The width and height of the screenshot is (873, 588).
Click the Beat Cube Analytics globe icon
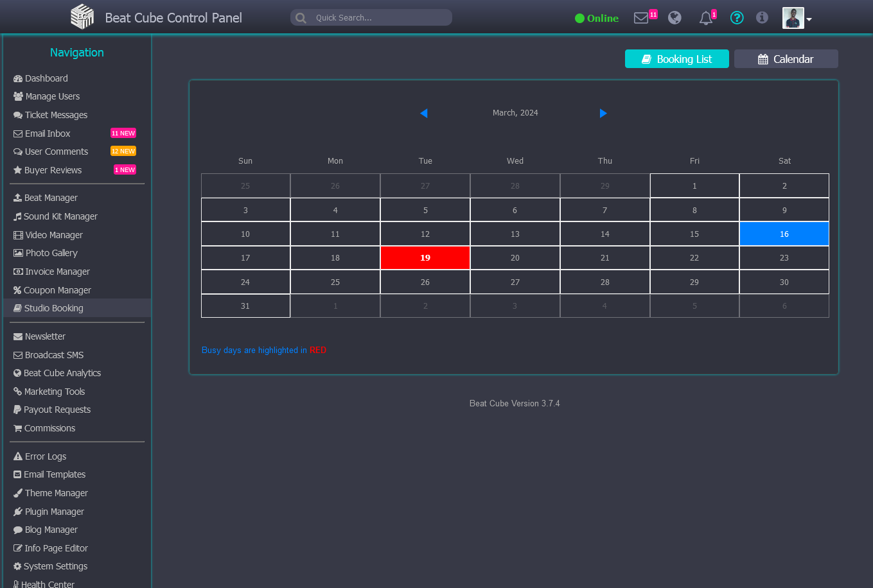[17, 373]
